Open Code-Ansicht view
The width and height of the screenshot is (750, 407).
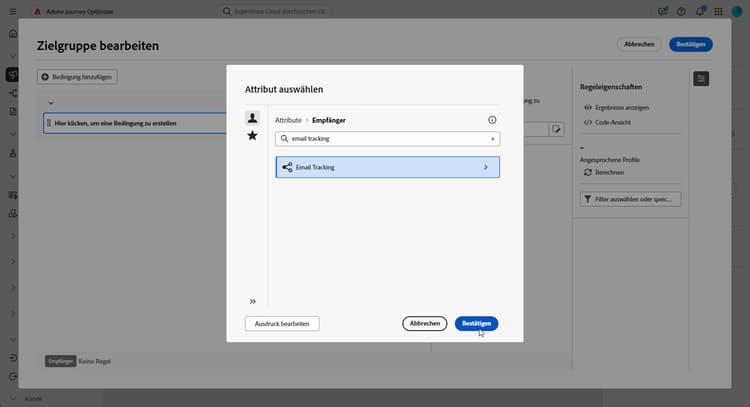tap(607, 122)
